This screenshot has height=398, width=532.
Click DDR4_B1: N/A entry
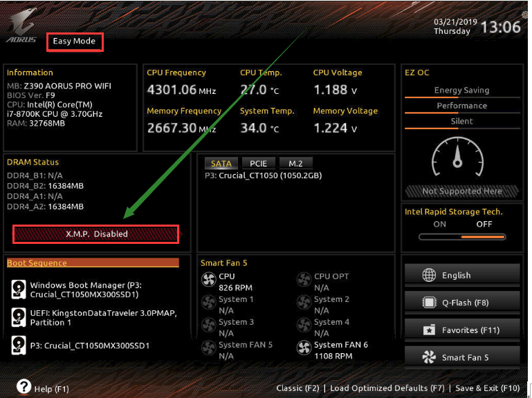(35, 176)
